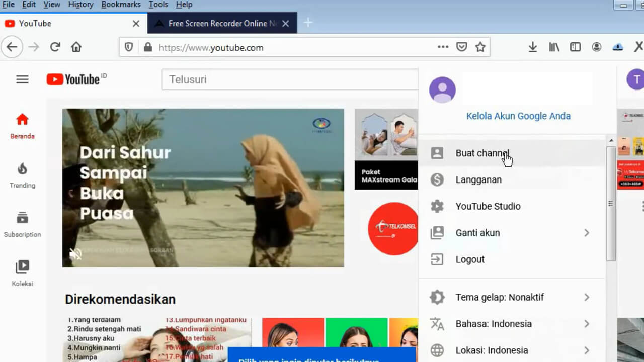Open the YouTube hamburger guide menu
644x362 pixels.
coord(22,79)
